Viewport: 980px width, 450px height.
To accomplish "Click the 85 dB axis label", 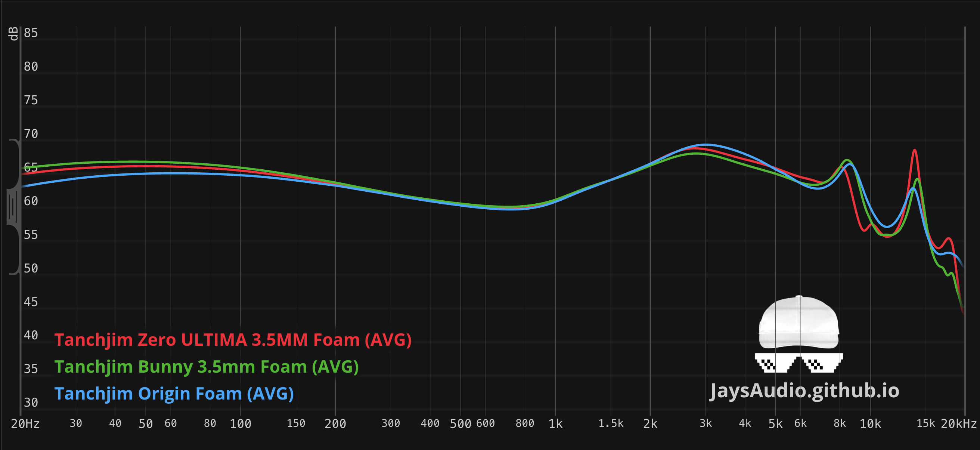I will [x=31, y=33].
